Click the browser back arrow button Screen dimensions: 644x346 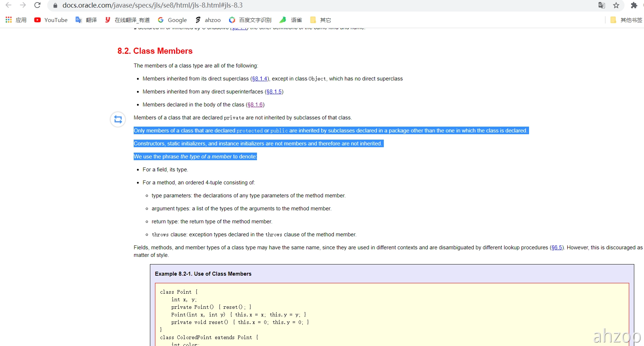[x=9, y=5]
